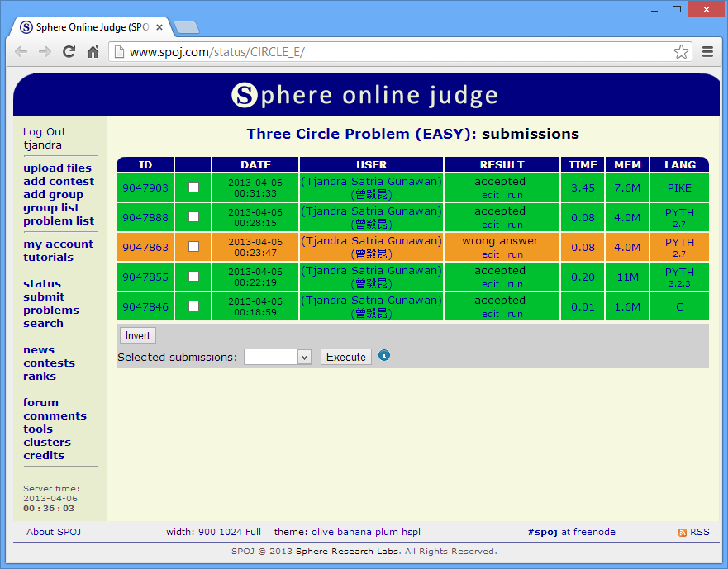Viewport: 728px width, 569px height.
Task: Open the news link
Action: coord(39,350)
